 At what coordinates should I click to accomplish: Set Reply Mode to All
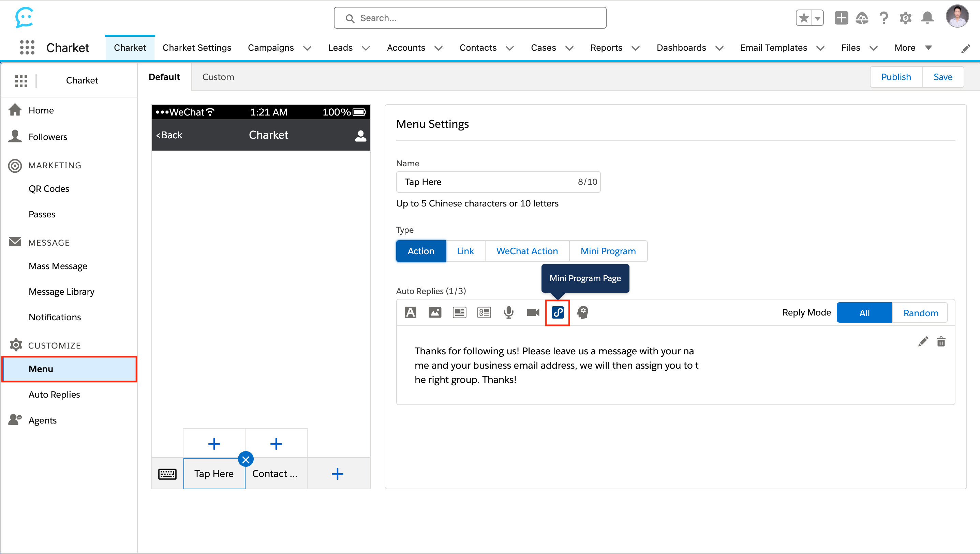(864, 313)
